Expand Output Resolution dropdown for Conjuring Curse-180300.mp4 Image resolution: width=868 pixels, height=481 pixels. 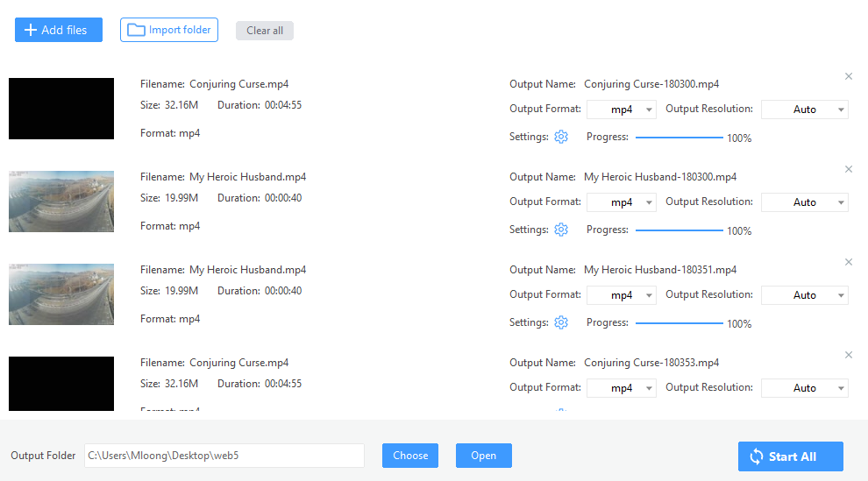(805, 110)
